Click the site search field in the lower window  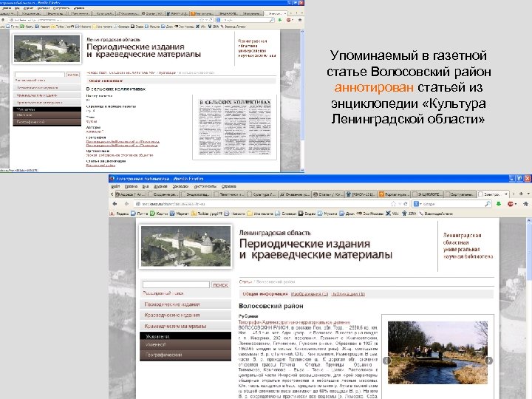coord(176,284)
